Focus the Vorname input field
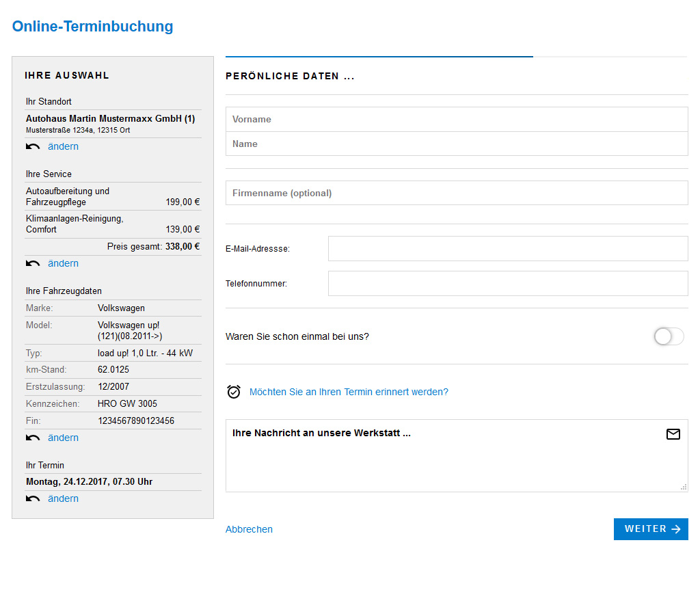Image resolution: width=700 pixels, height=614 pixels. pyautogui.click(x=457, y=119)
